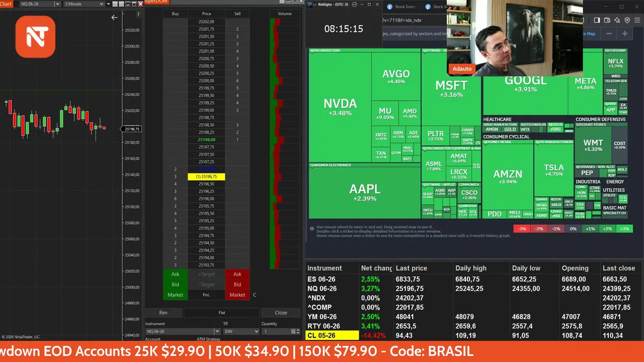
Task: Click the Chart window tab label
Action: (x=6, y=4)
